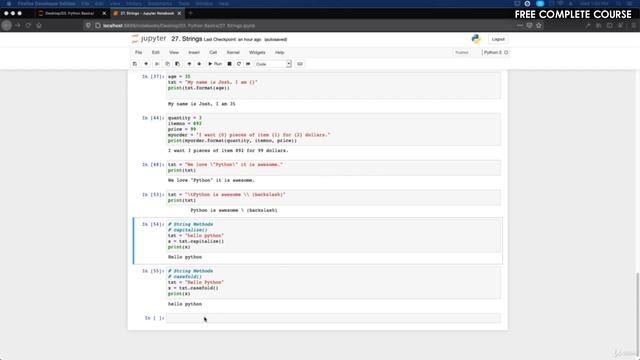Paste cells below toolbar icon
Screen dimensions: 640x360
[x=177, y=64]
